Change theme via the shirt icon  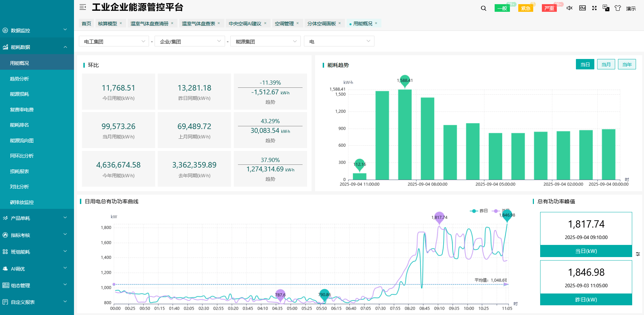pyautogui.click(x=618, y=8)
